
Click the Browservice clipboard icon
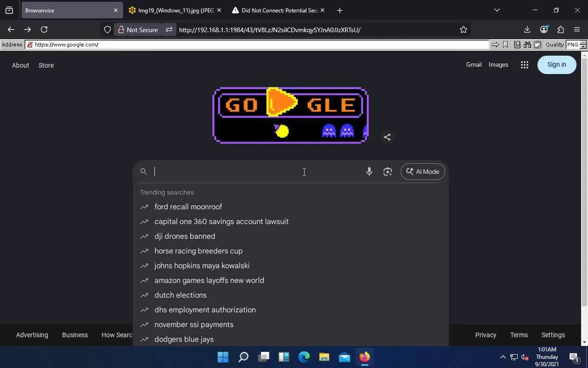click(537, 45)
